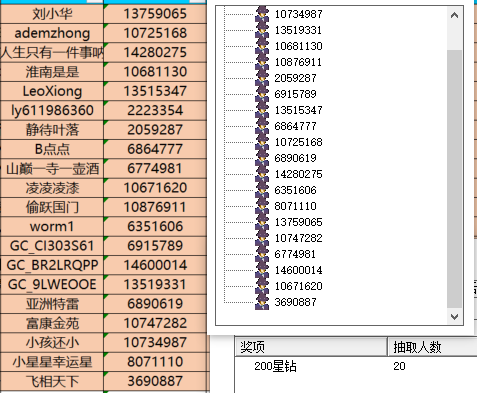
Task: Select tree entry 8071110 in winners list
Action: (x=296, y=206)
